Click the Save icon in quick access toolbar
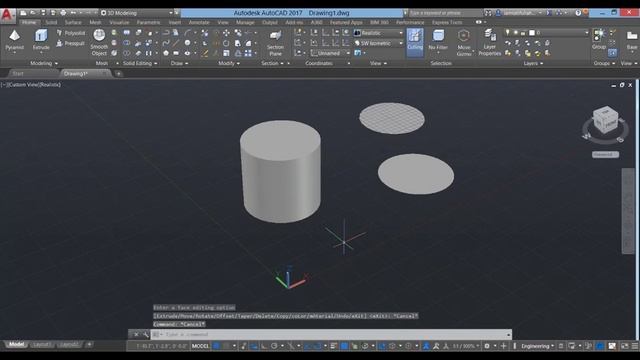Screen dimensions: 640x360 click(43, 13)
